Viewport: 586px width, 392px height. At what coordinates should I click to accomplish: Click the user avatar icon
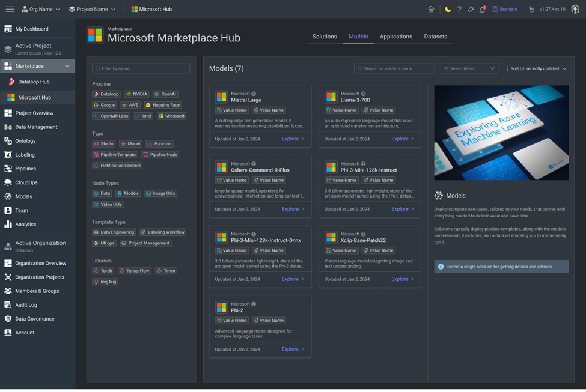click(575, 9)
